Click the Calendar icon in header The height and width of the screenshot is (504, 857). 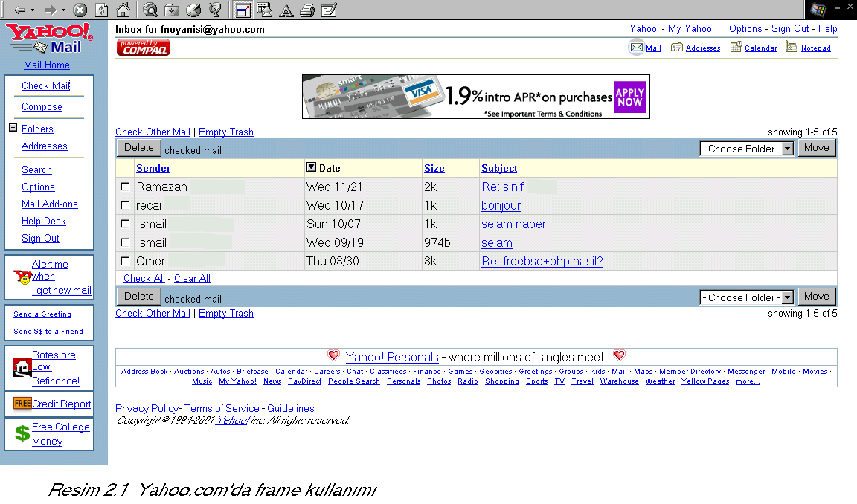[x=736, y=47]
